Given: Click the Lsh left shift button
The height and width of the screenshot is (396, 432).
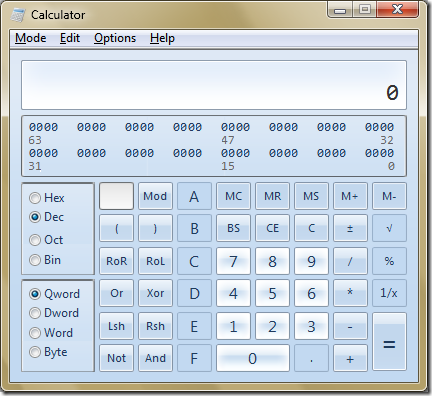Looking at the screenshot, I should pos(116,326).
